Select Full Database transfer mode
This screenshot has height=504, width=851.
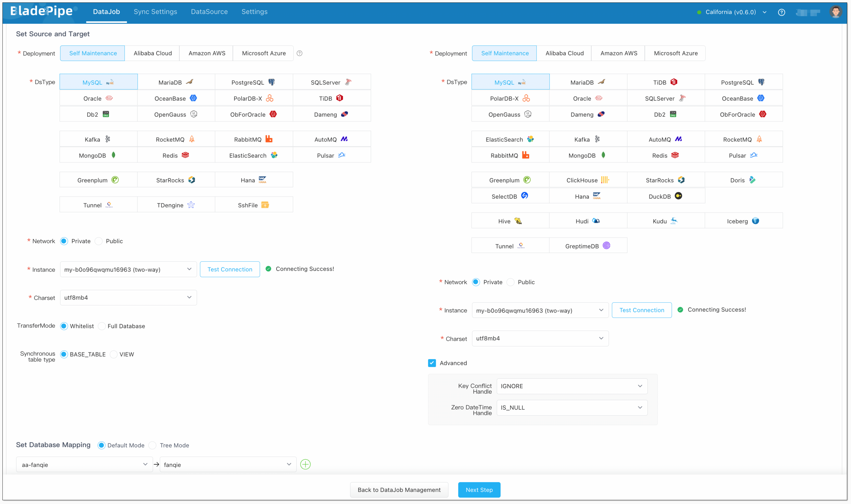(x=102, y=326)
